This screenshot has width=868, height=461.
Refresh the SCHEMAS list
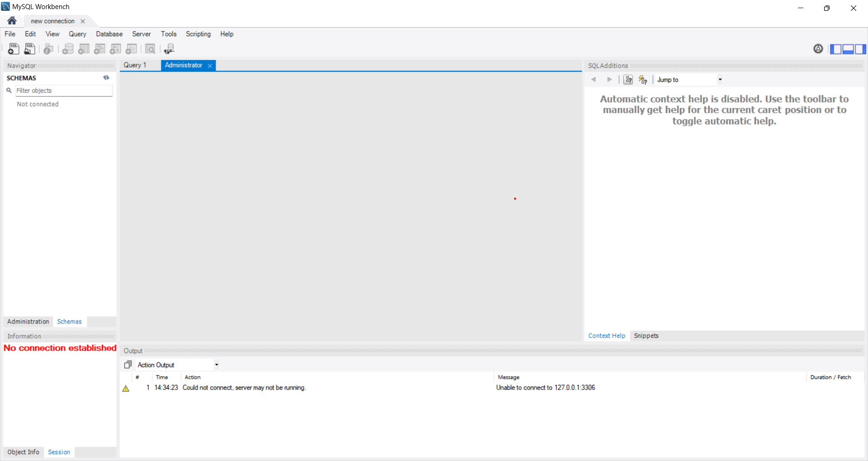tap(106, 78)
